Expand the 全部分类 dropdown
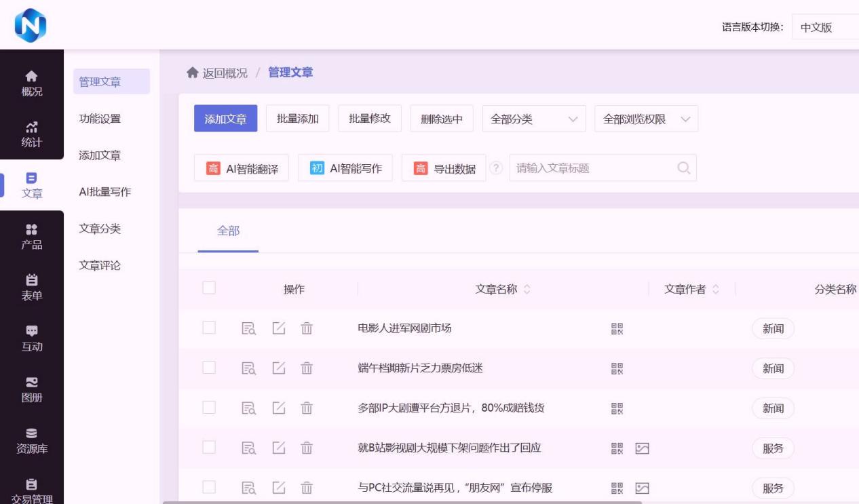This screenshot has height=504, width=859. (x=533, y=119)
